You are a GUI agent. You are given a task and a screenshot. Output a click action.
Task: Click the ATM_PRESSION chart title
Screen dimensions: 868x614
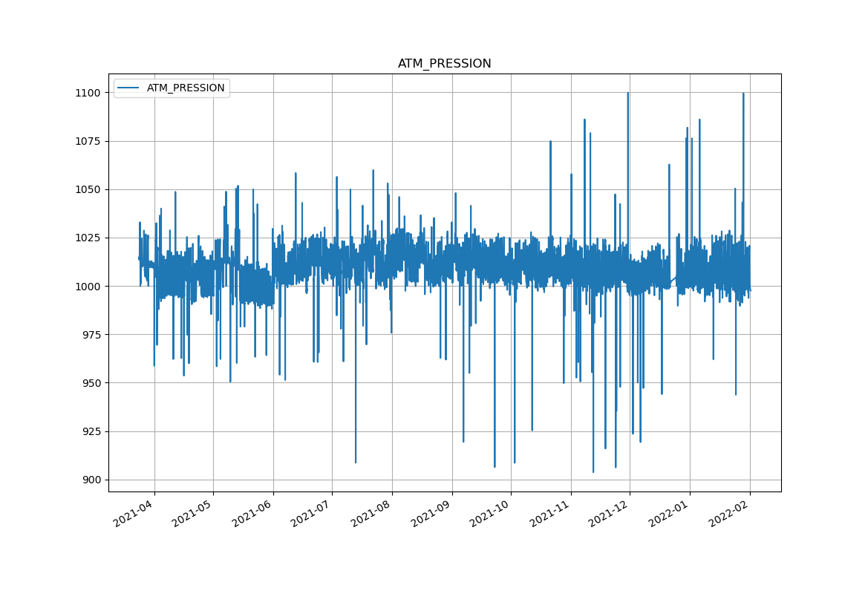tap(444, 64)
